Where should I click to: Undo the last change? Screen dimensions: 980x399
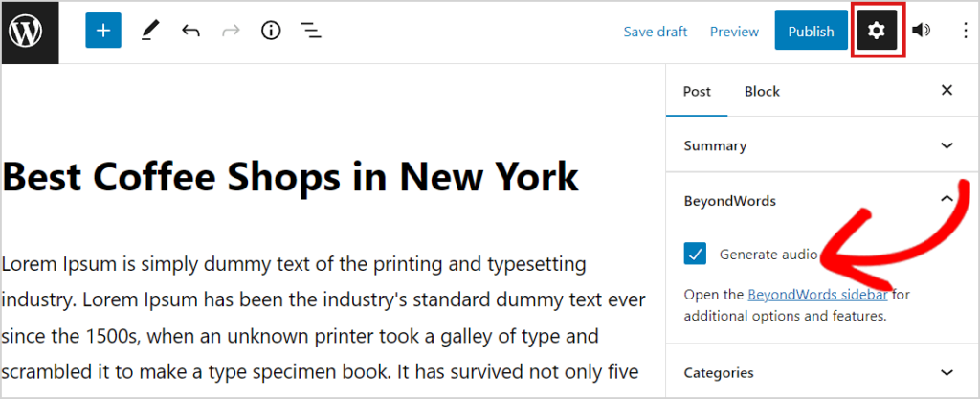pos(190,32)
